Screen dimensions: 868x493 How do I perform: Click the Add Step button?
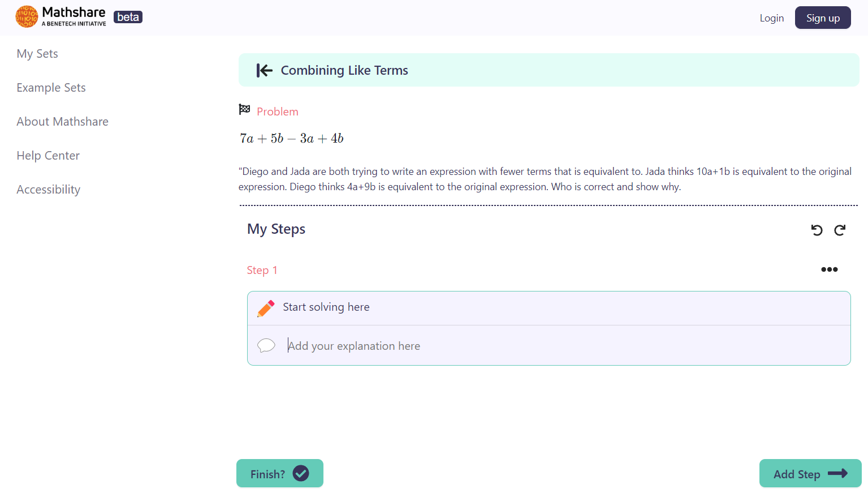(x=810, y=474)
